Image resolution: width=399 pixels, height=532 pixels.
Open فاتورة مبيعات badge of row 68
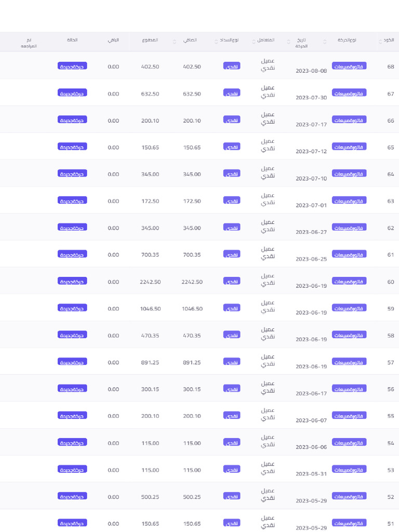[349, 66]
